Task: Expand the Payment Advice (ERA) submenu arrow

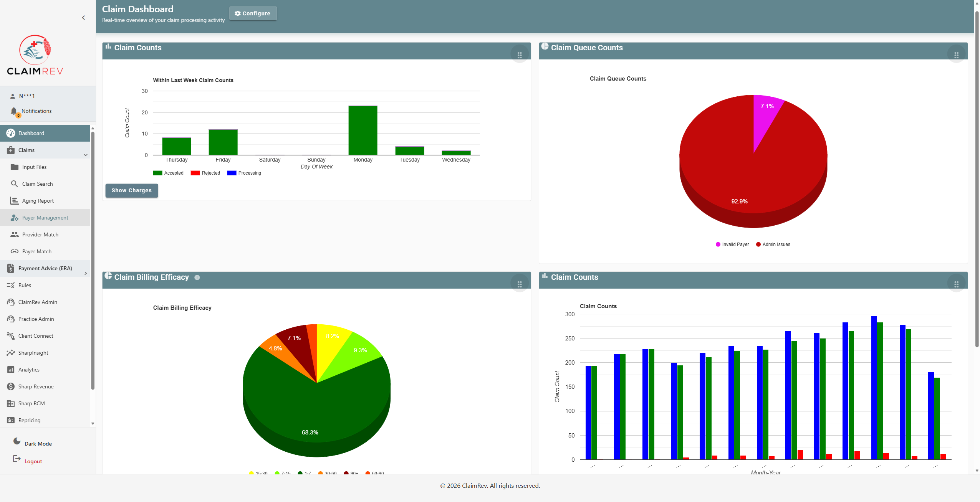Action: tap(86, 273)
